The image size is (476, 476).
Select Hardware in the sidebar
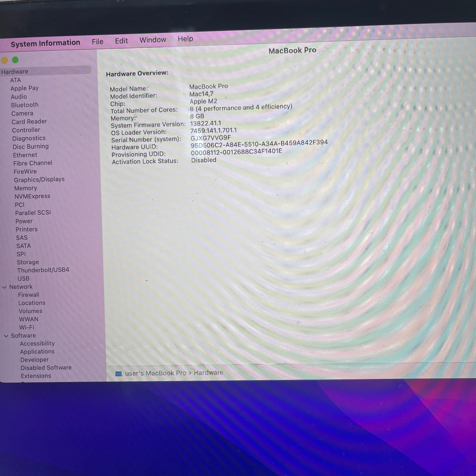[15, 71]
